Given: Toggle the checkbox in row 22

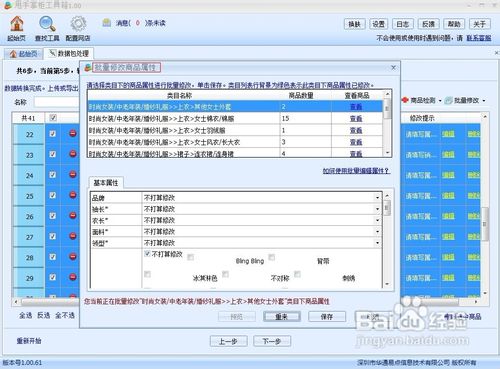Looking at the screenshot, I should pos(52,134).
